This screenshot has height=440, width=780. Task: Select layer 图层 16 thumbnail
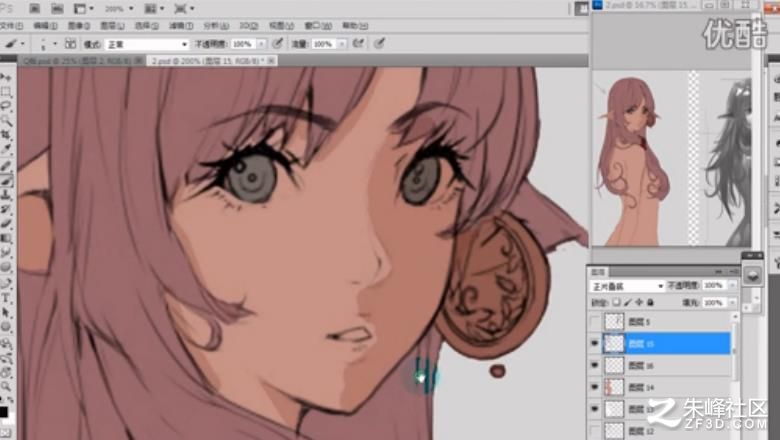(614, 365)
